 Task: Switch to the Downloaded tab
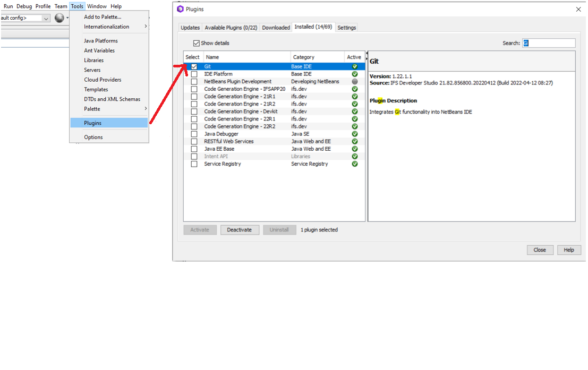tap(276, 28)
